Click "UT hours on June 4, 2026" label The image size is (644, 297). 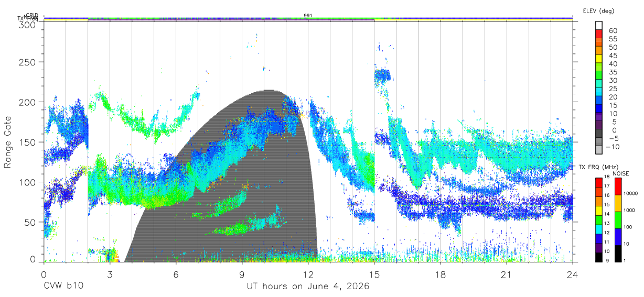[308, 287]
